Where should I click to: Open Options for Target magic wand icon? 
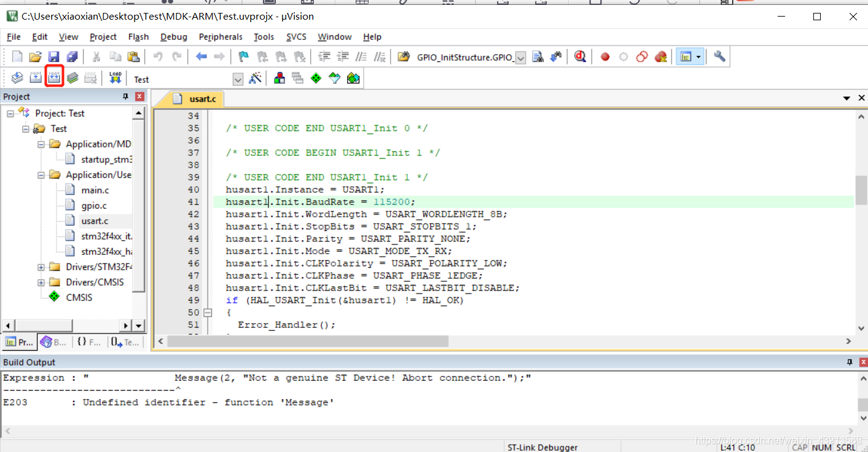coord(256,79)
